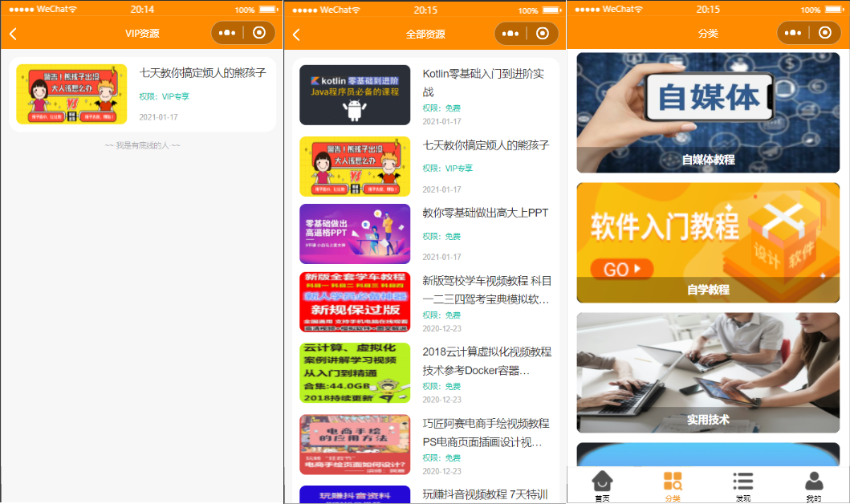This screenshot has width=850, height=504.
Task: Open the 实用技术 category card
Action: coord(708,373)
